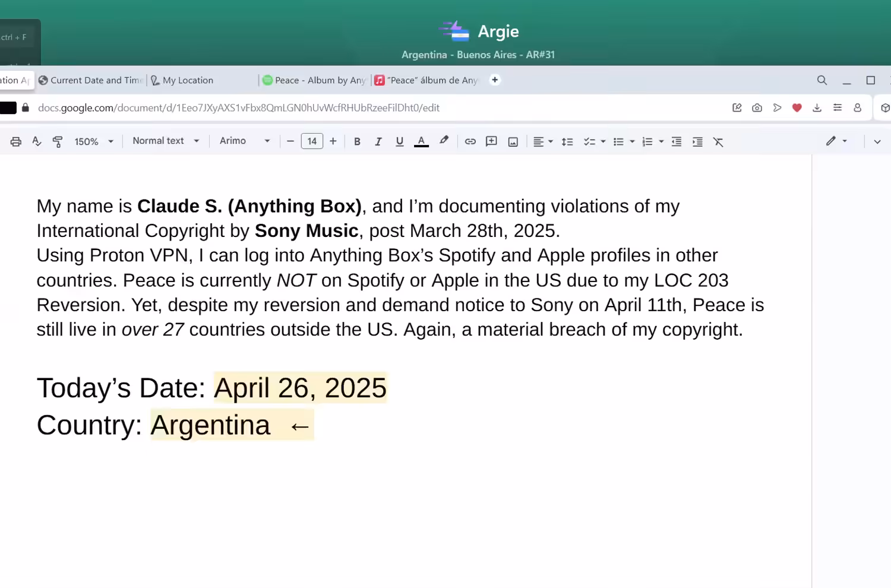
Task: Toggle bold formatting
Action: coord(357,141)
